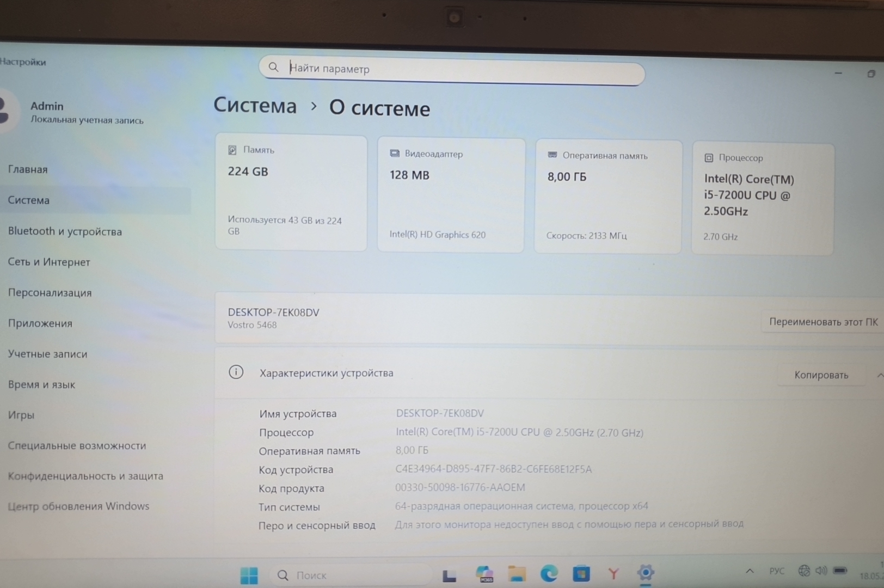884x588 pixels.
Task: Click the info icon beside Характеристики устройства
Action: [x=236, y=372]
